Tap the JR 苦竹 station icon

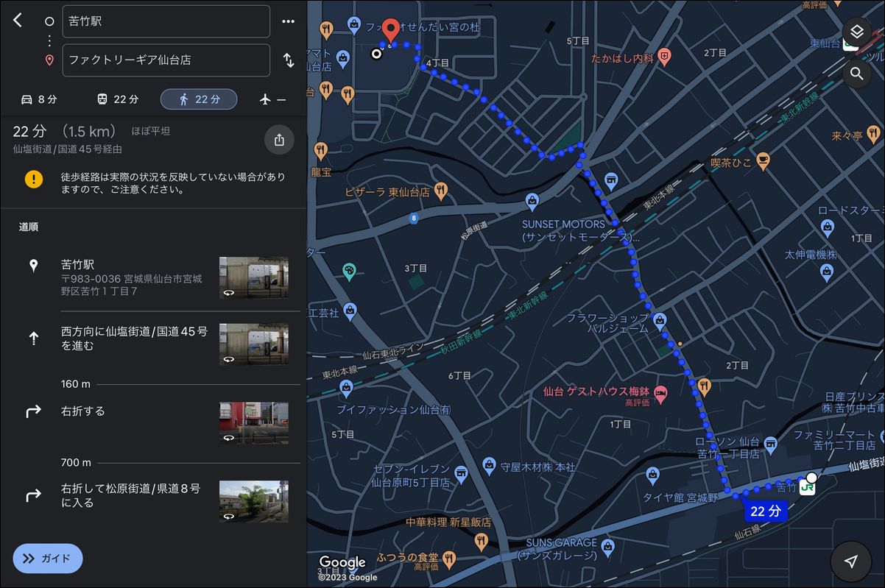tap(808, 486)
